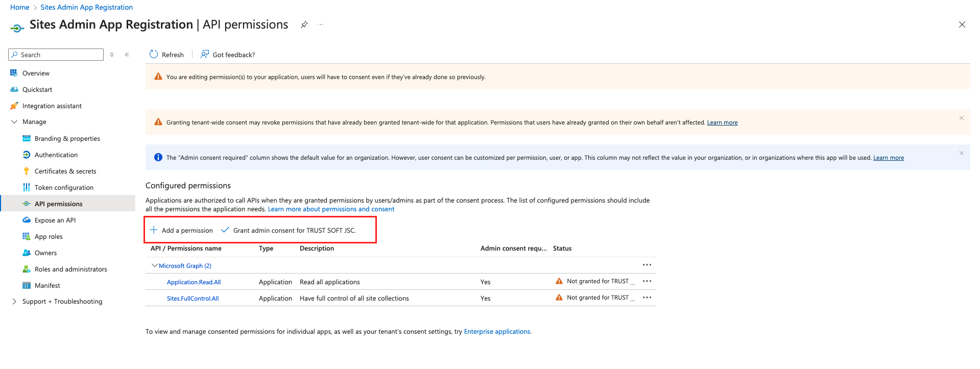
Task: Follow Learn more in the info banner
Action: 888,158
